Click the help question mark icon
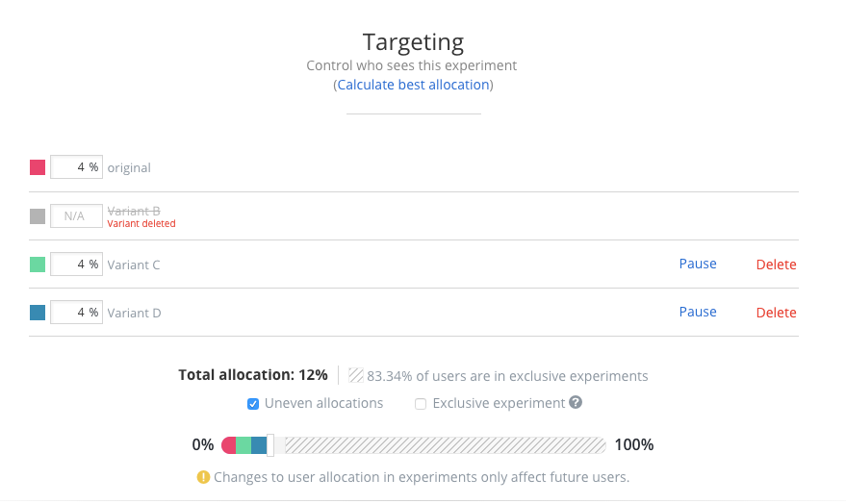Image resolution: width=846 pixels, height=504 pixels. pos(576,403)
